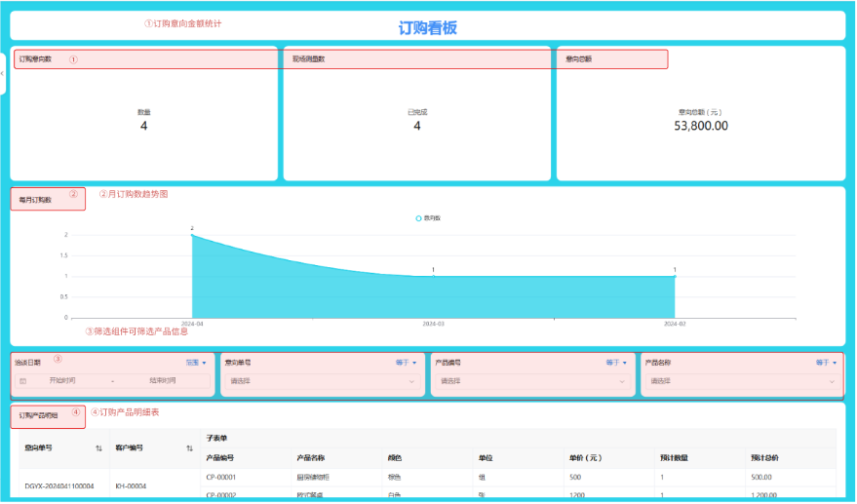Click the 意向总额 53,800.00 value
The width and height of the screenshot is (857, 504).
(x=700, y=126)
